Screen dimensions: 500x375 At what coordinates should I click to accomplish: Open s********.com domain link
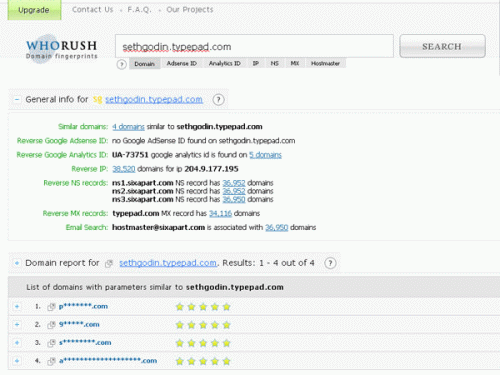pyautogui.click(x=85, y=342)
